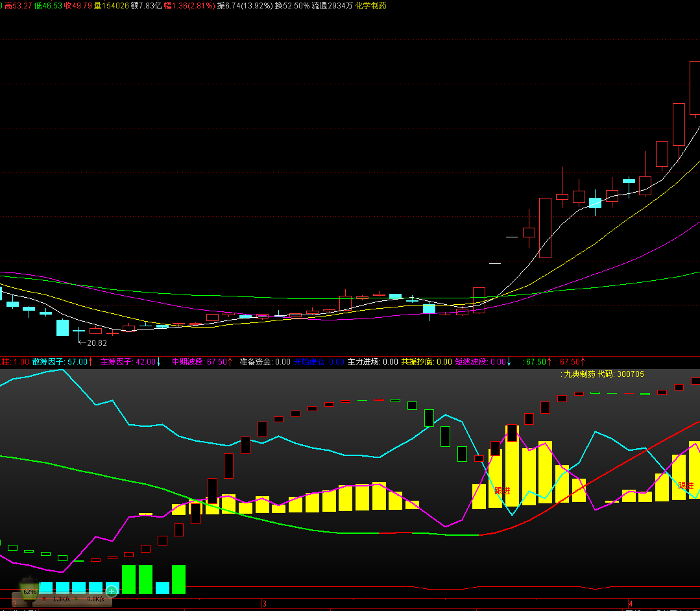Click the 量154026 volume value
700x611 pixels.
[111, 6]
